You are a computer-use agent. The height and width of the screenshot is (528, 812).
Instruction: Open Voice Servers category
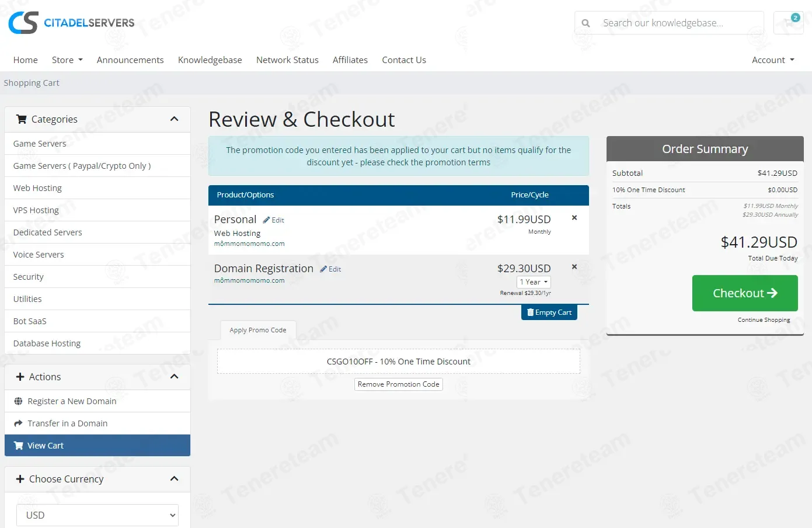pos(97,255)
